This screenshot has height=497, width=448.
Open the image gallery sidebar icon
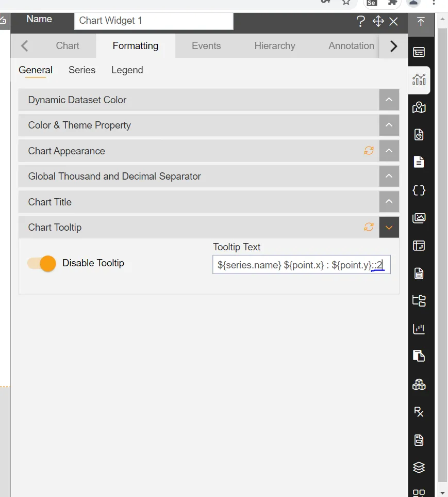point(419,218)
